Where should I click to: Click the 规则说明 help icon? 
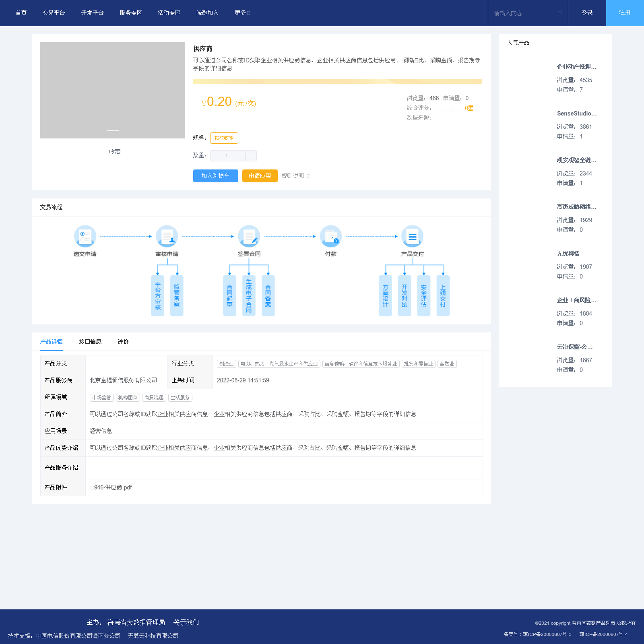coord(309,176)
